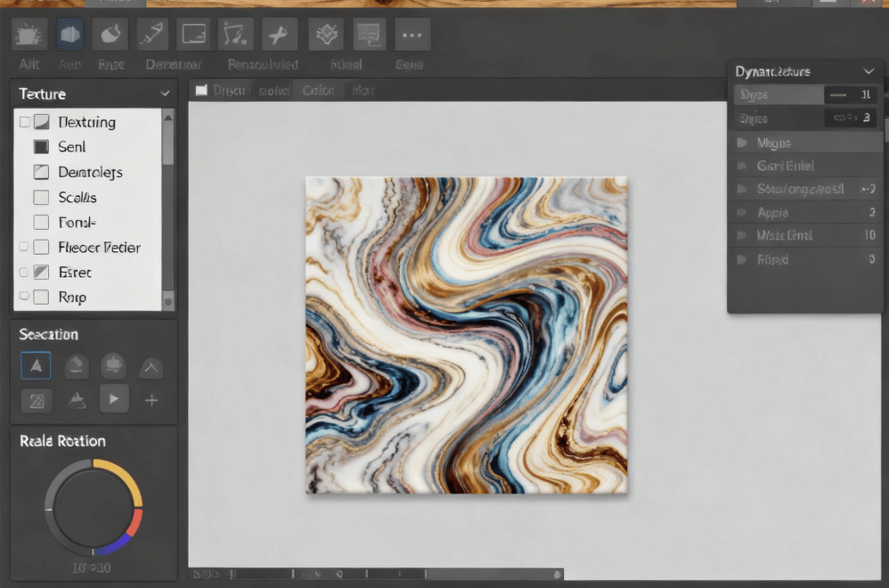Click the marble texture preview on canvas

tap(466, 335)
